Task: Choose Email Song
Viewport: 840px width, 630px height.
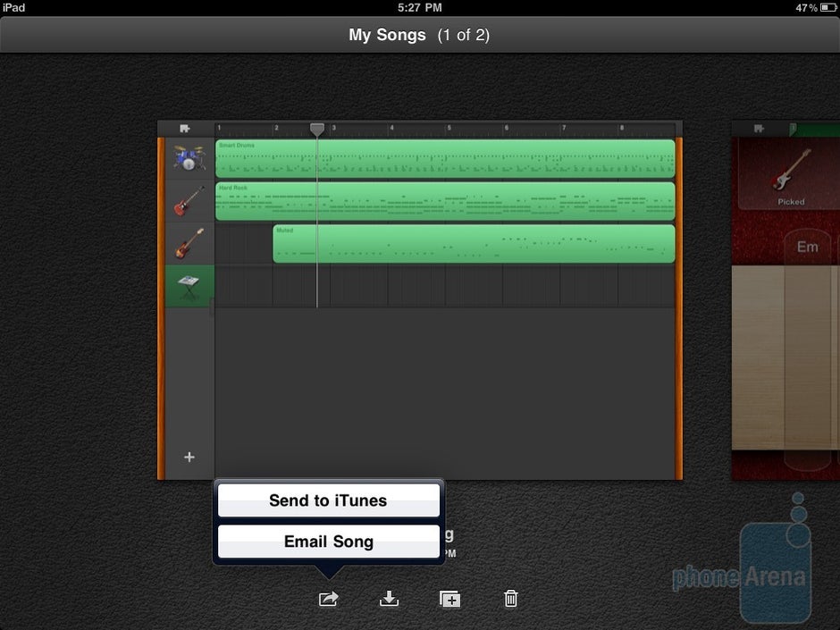Action: 327,542
